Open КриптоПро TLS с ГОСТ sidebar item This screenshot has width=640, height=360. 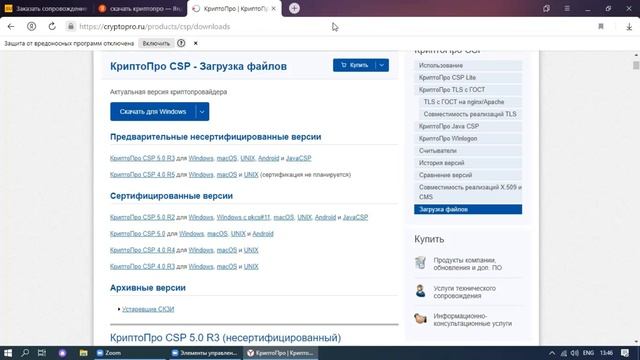(468, 90)
